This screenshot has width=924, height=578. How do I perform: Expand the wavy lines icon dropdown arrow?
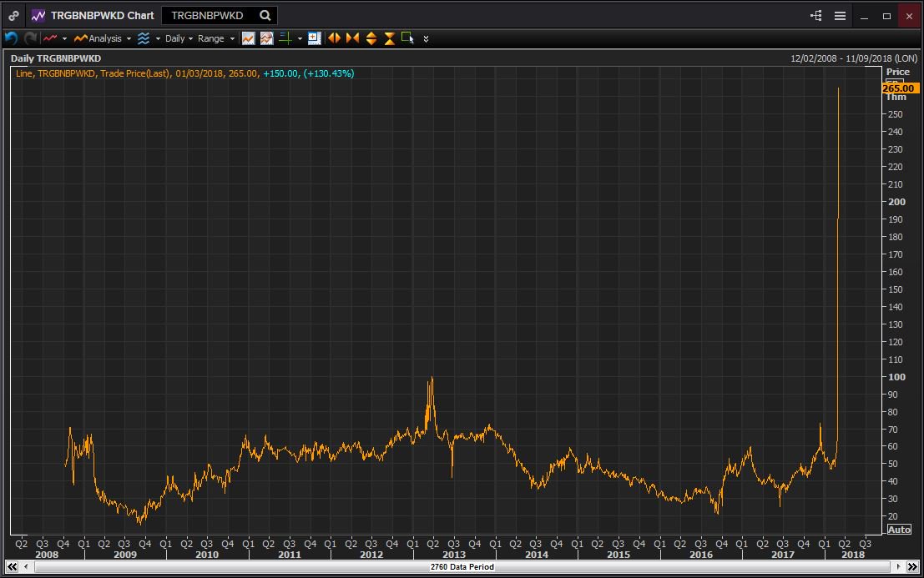(158, 39)
